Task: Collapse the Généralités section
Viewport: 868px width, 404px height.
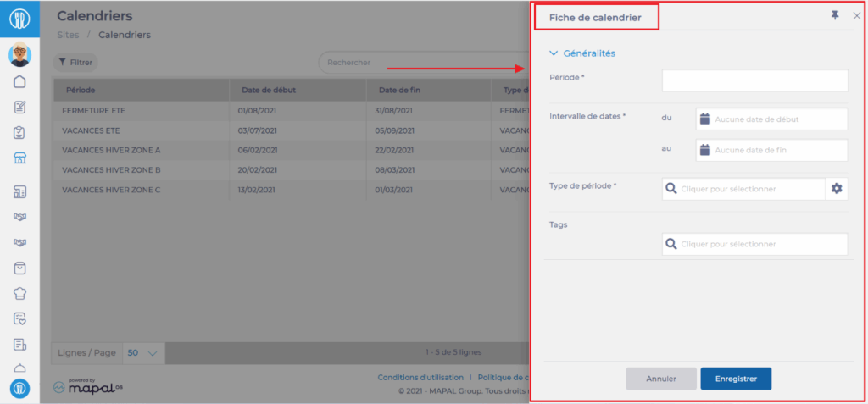Action: [554, 53]
